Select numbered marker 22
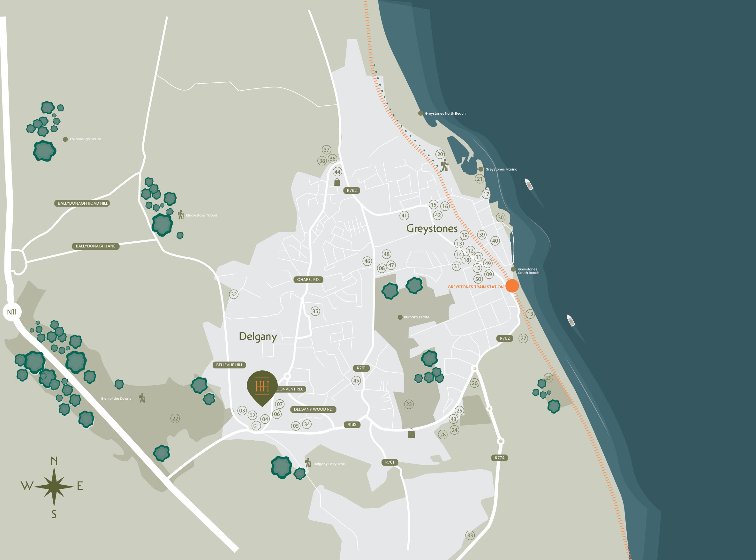Screen dimensions: 756x560 coord(175,418)
